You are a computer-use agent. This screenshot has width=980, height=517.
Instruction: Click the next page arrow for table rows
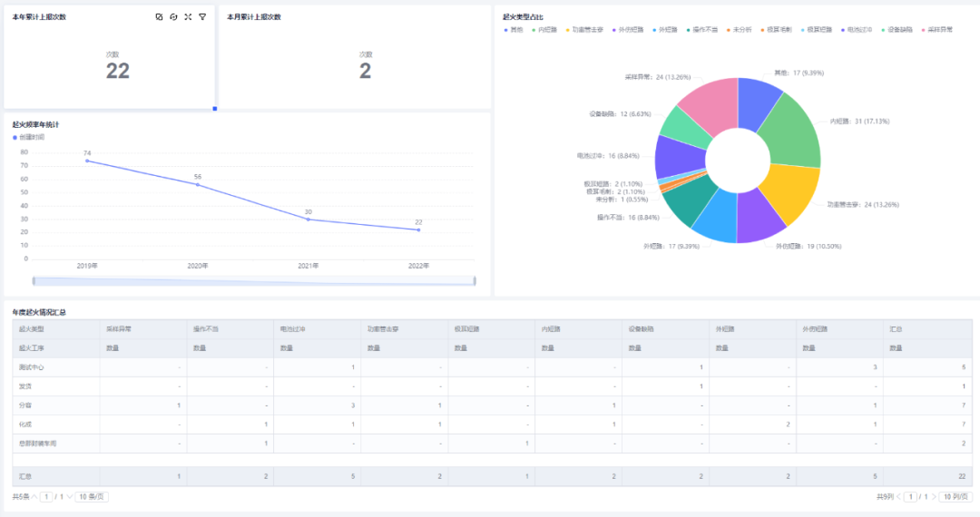pyautogui.click(x=69, y=497)
